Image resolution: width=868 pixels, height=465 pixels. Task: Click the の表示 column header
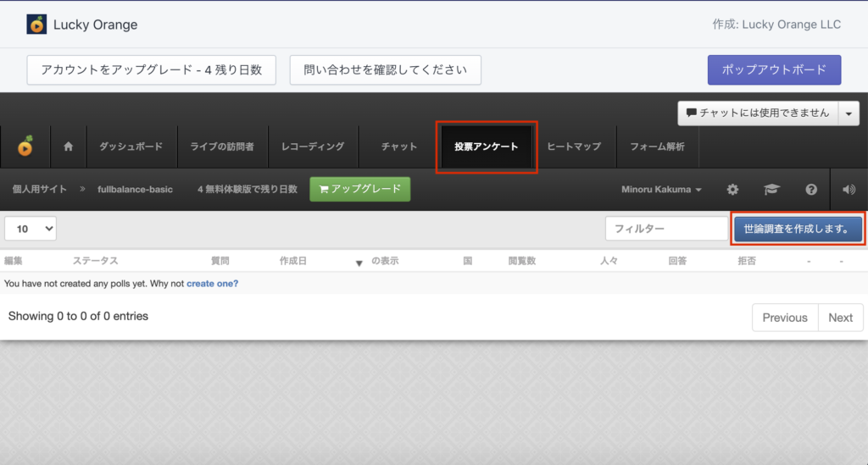[x=385, y=260]
